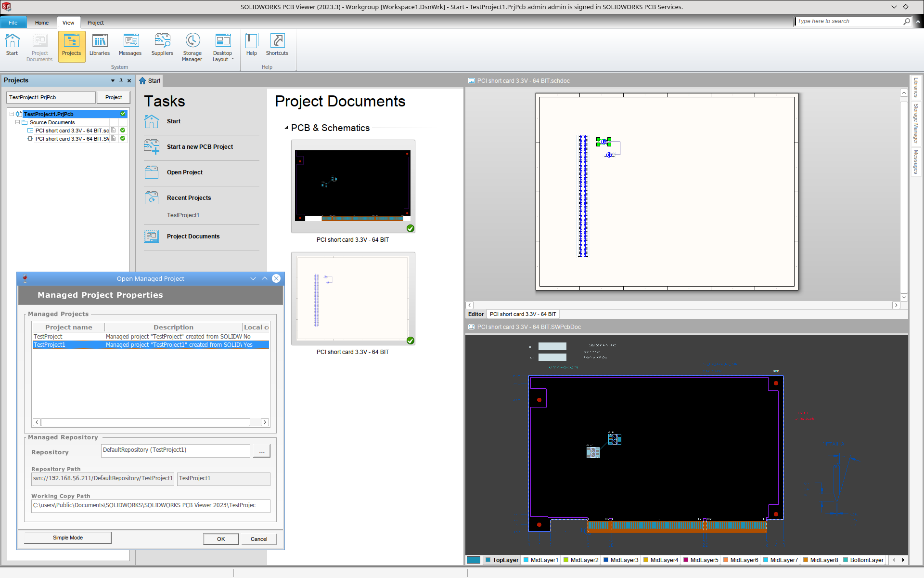Select the MidLayer1 layer tab
Image resolution: width=924 pixels, height=578 pixels.
[541, 560]
